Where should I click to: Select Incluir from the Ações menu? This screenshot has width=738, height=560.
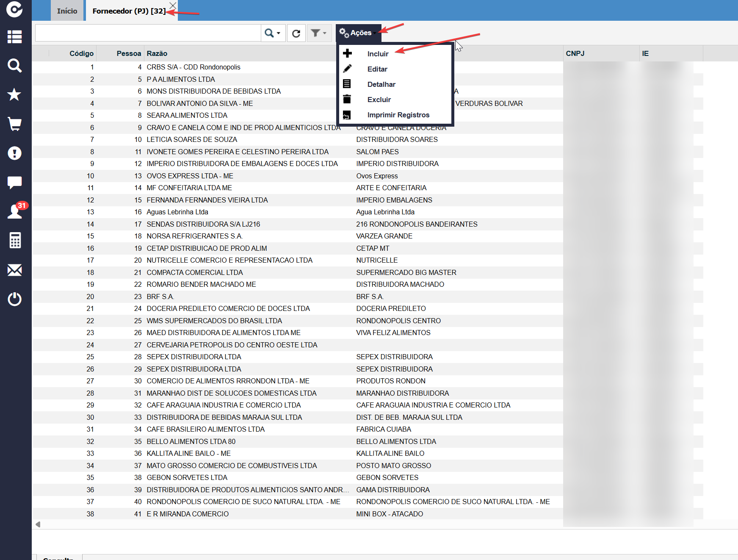[378, 54]
